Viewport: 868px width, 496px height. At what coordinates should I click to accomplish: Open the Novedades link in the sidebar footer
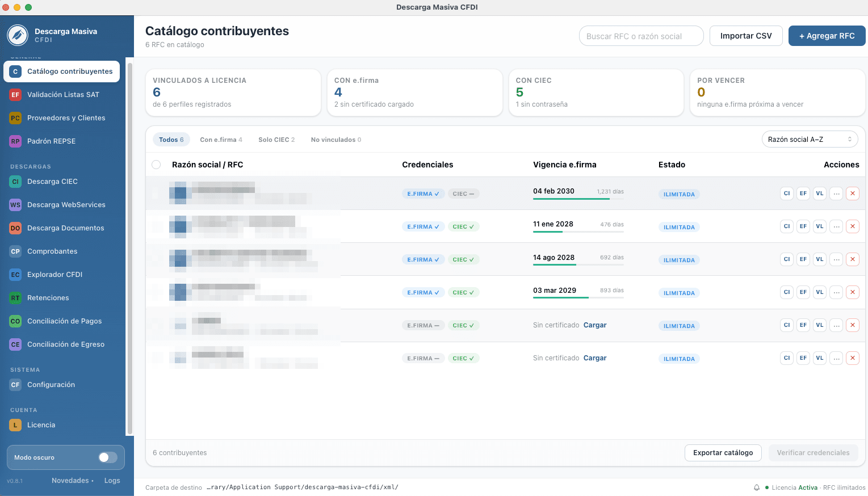(73, 481)
